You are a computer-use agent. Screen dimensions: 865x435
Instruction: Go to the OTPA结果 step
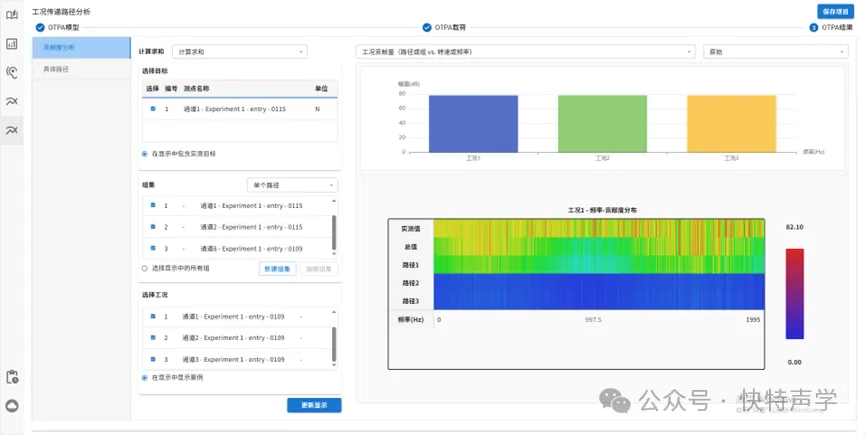coord(837,28)
